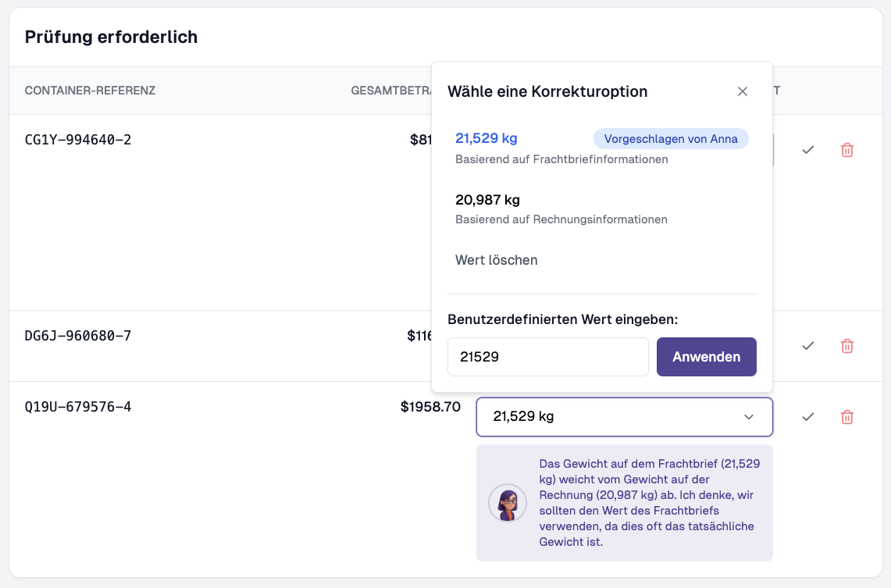Expand dropdown chevron in Q19U row
Screen dimensions: 891x588
(x=748, y=417)
